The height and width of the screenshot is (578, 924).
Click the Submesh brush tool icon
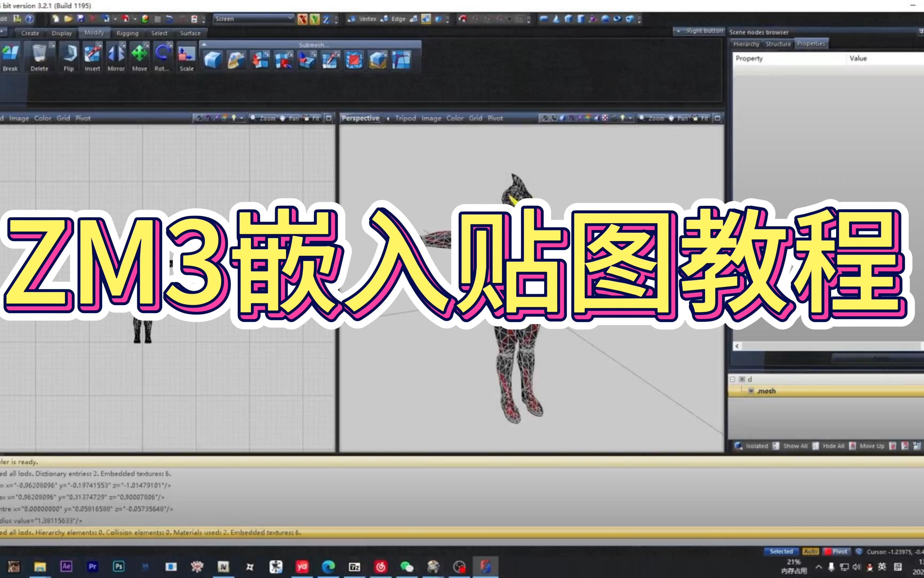tap(236, 60)
